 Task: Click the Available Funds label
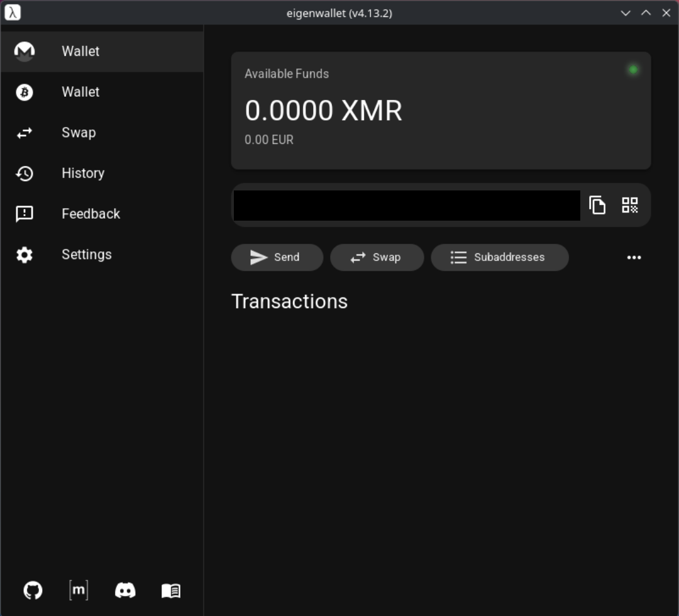tap(287, 74)
